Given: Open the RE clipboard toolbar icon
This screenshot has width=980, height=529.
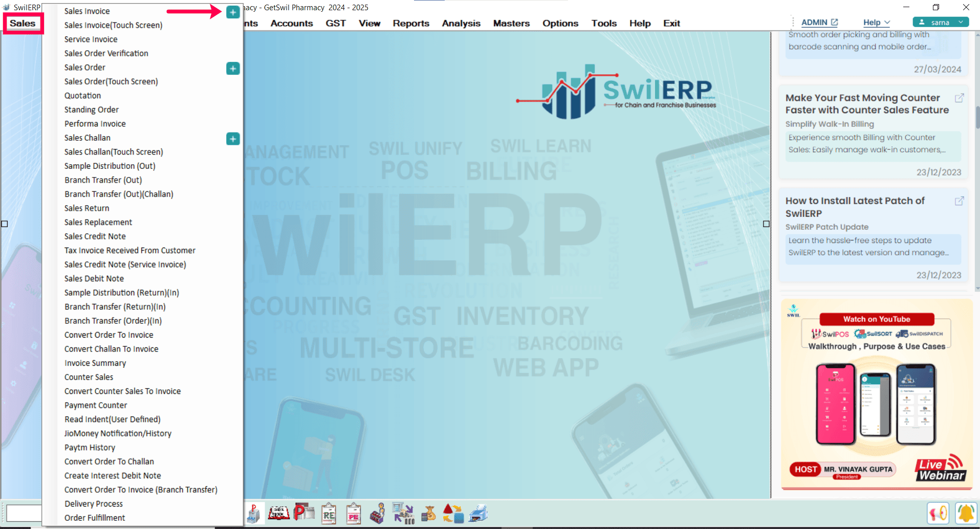Looking at the screenshot, I should 329,513.
